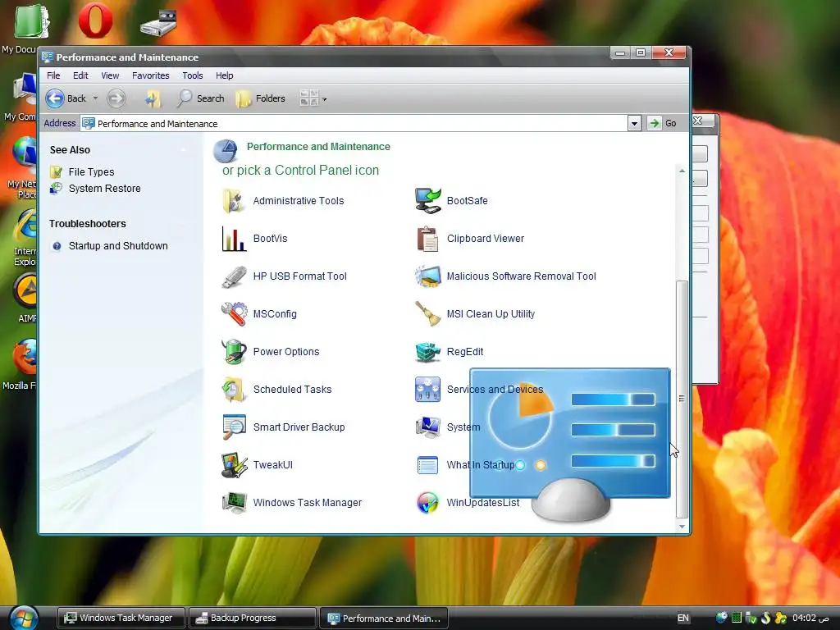Launch the TweakUI icon

tap(234, 465)
